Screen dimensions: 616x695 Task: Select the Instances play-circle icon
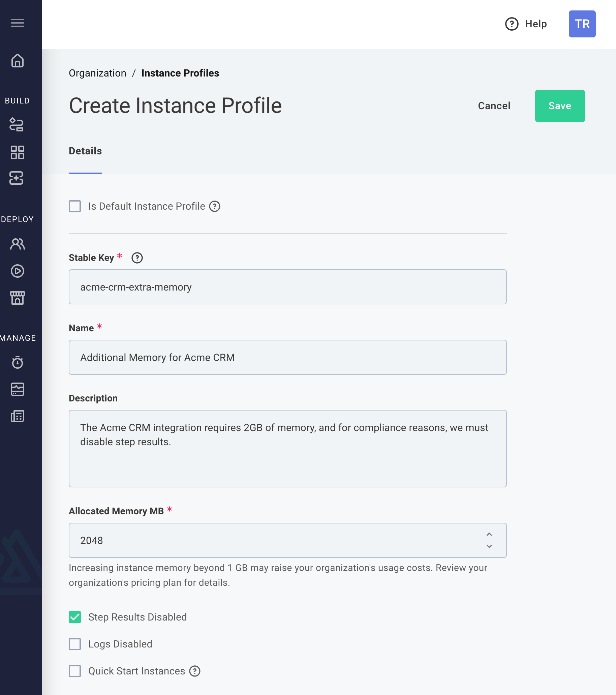tap(17, 271)
